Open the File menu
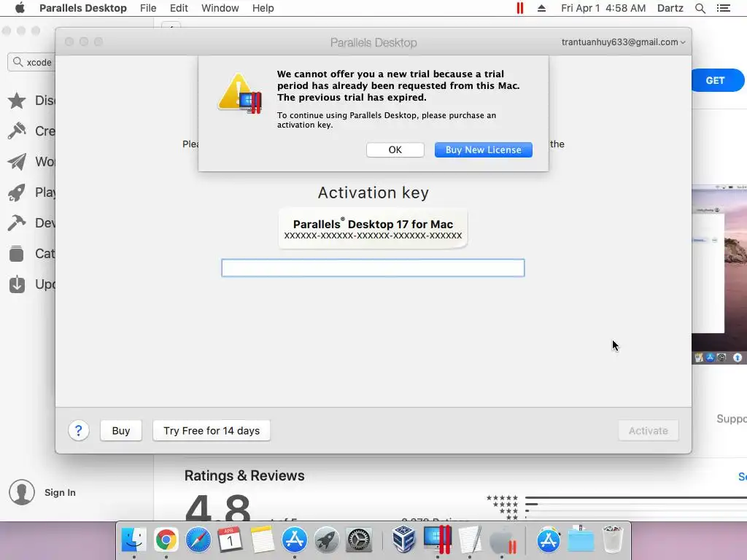Screen dimensions: 747x560 click(148, 8)
